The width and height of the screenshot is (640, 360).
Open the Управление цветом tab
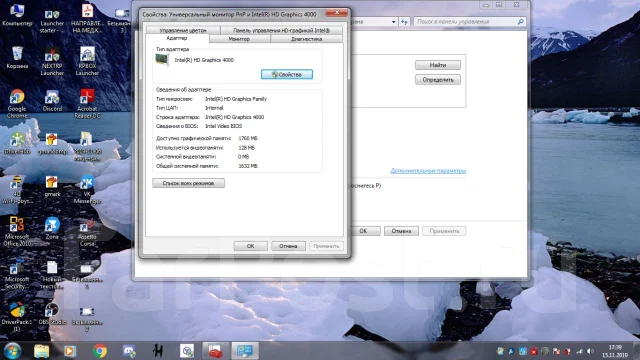183,30
